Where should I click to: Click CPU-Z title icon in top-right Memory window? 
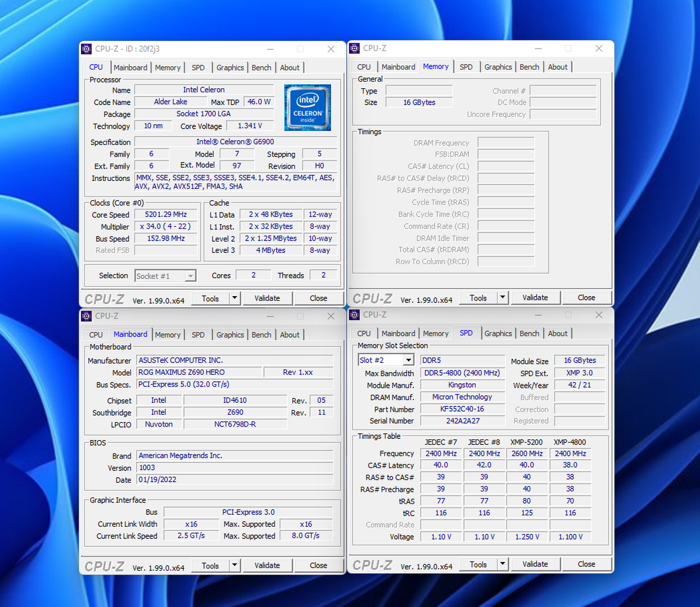click(x=354, y=48)
